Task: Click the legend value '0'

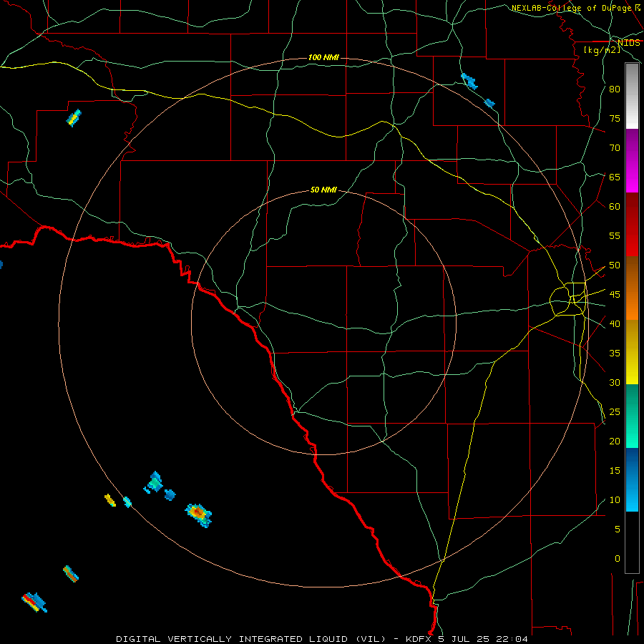Action: [618, 559]
